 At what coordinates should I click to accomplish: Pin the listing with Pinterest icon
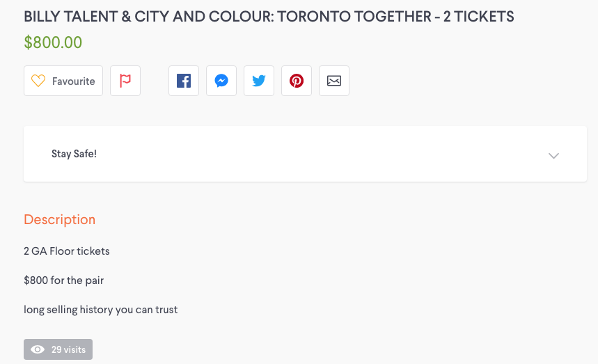pos(297,81)
